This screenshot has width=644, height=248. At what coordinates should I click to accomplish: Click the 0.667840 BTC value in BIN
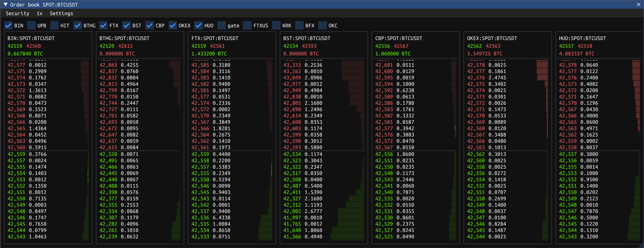click(25, 54)
